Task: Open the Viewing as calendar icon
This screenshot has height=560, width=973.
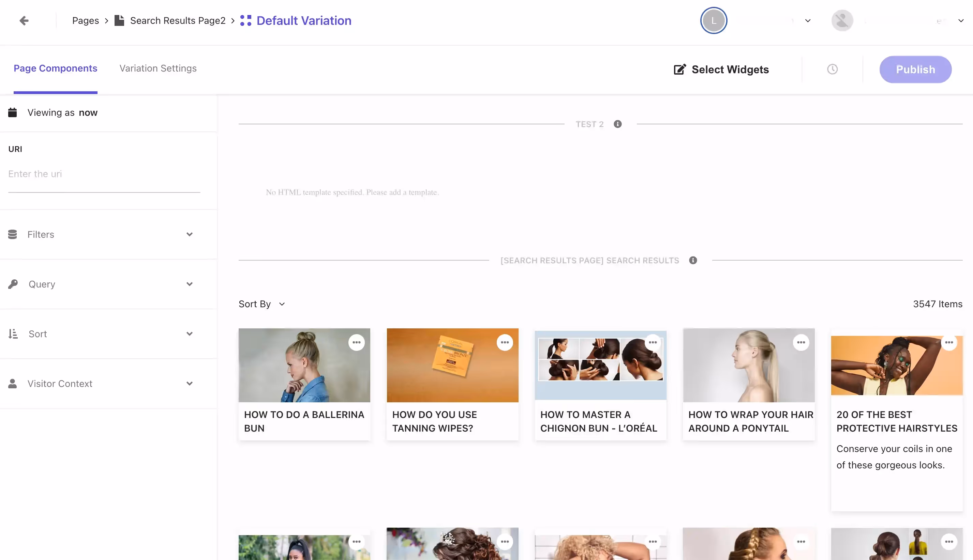Action: [x=13, y=112]
